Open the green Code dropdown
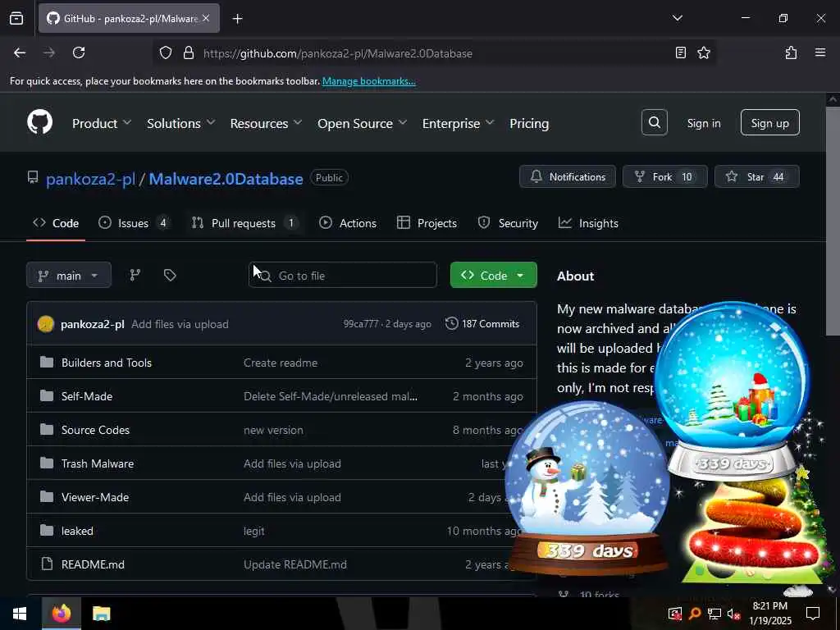This screenshot has width=840, height=630. (493, 275)
